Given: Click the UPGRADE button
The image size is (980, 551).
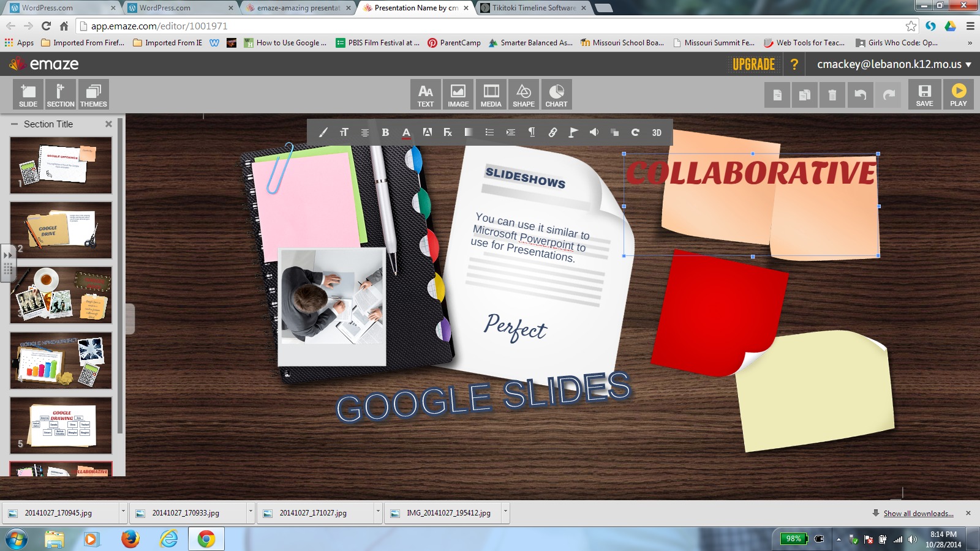Looking at the screenshot, I should (753, 64).
